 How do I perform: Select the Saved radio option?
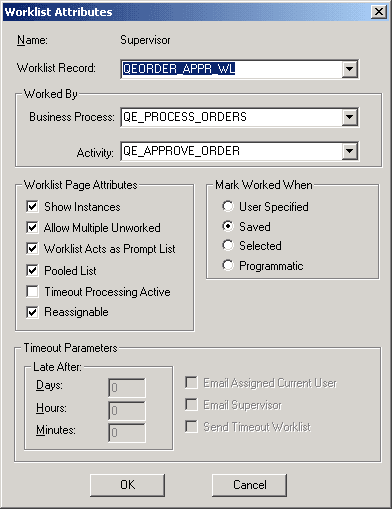228,226
